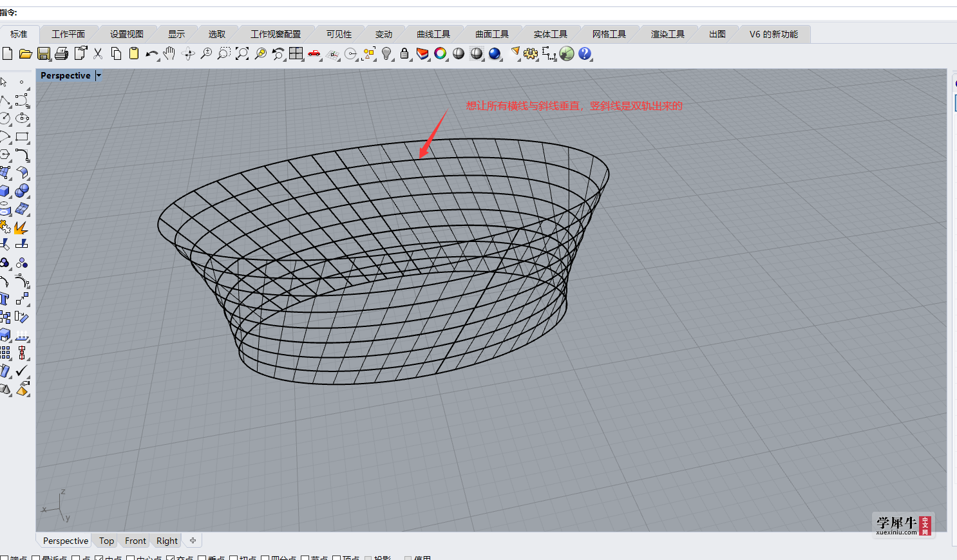Toggle the 最近点 (Near) osnap checkbox

click(x=35, y=557)
